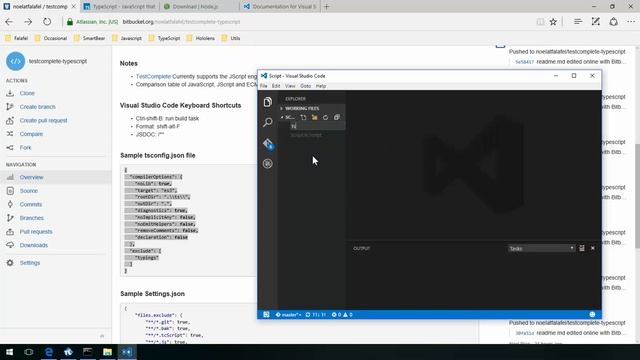
Task: Click the Edge Share icon
Action: (x=613, y=22)
